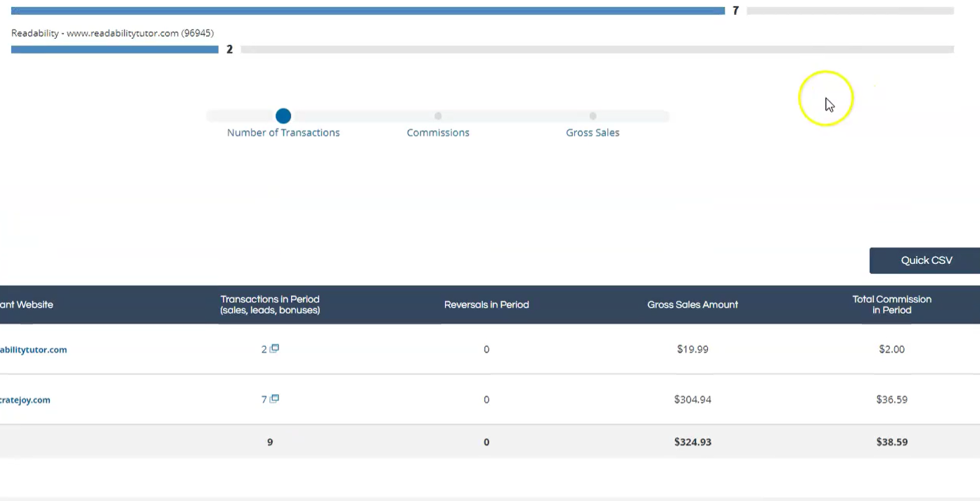Switch the chart to Commissions
980x501 pixels.
438,116
